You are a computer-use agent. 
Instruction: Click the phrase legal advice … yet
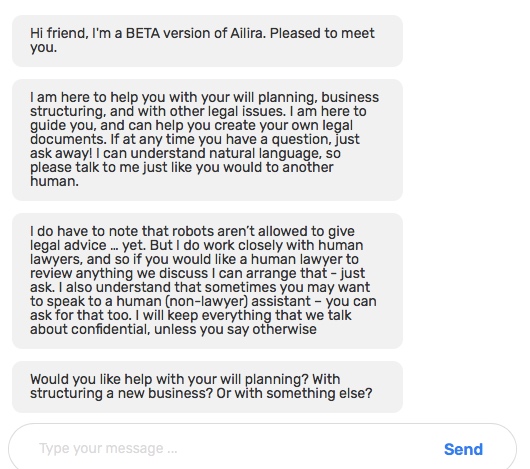[88, 245]
